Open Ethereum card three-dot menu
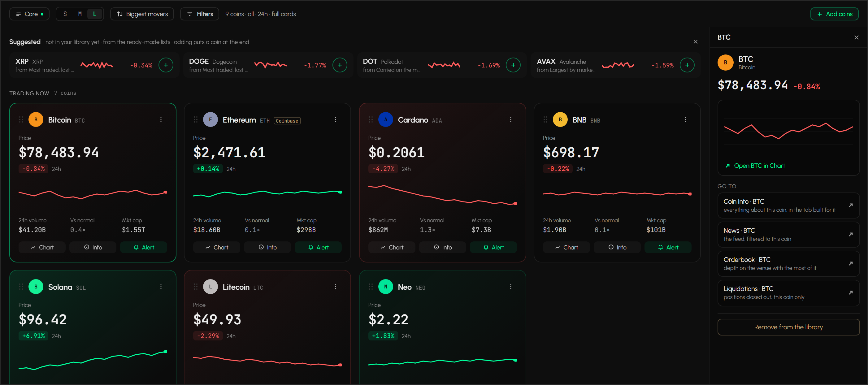This screenshot has width=868, height=385. click(x=336, y=119)
